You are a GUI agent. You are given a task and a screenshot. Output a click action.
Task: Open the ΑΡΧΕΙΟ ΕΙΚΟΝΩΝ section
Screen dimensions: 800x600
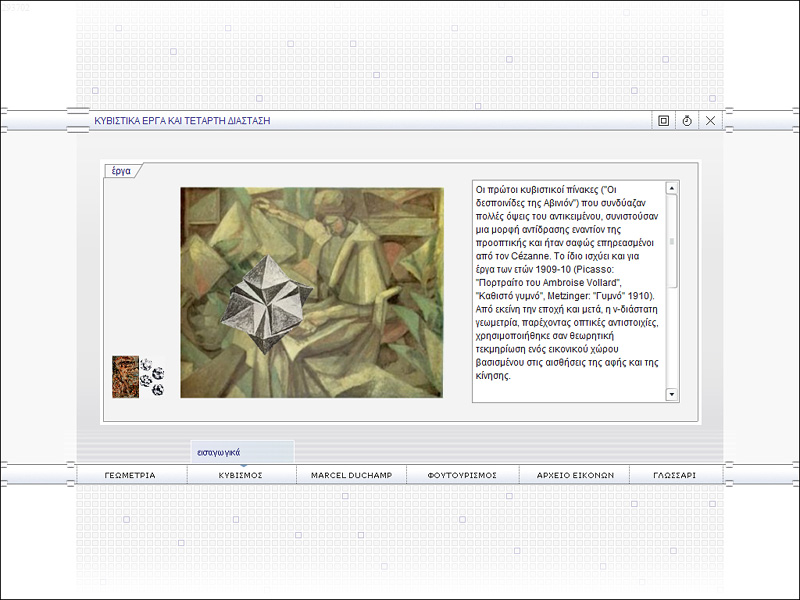pyautogui.click(x=575, y=475)
